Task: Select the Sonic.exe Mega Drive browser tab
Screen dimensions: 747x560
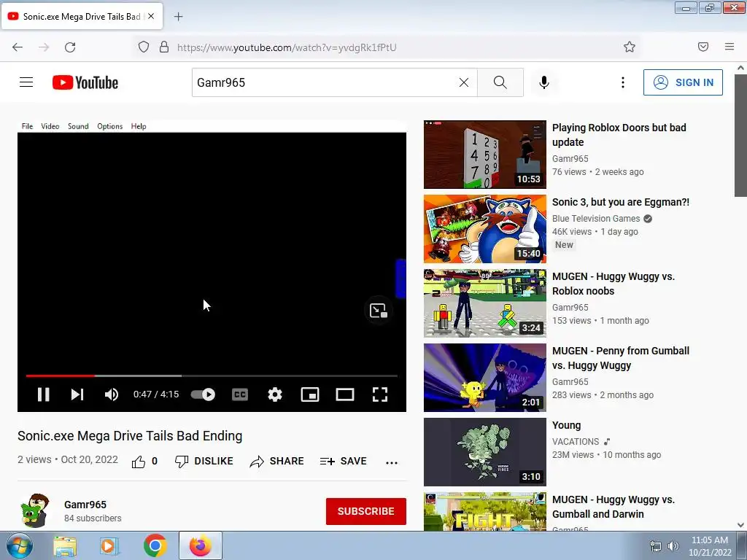Action: [x=82, y=16]
